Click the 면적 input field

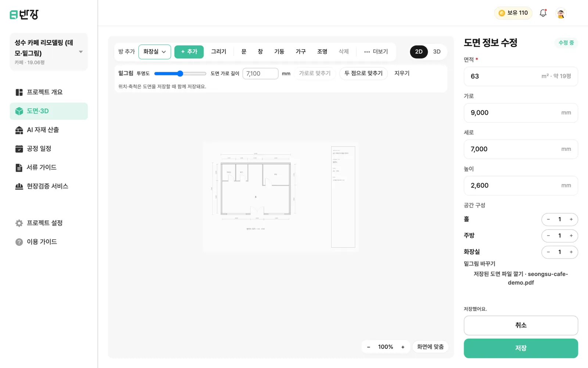point(521,76)
